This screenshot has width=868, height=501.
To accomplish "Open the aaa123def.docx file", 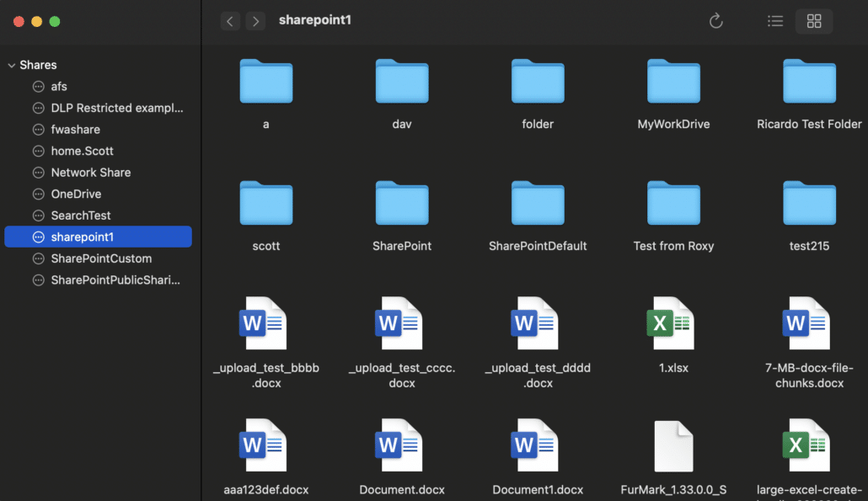I will pos(265,446).
